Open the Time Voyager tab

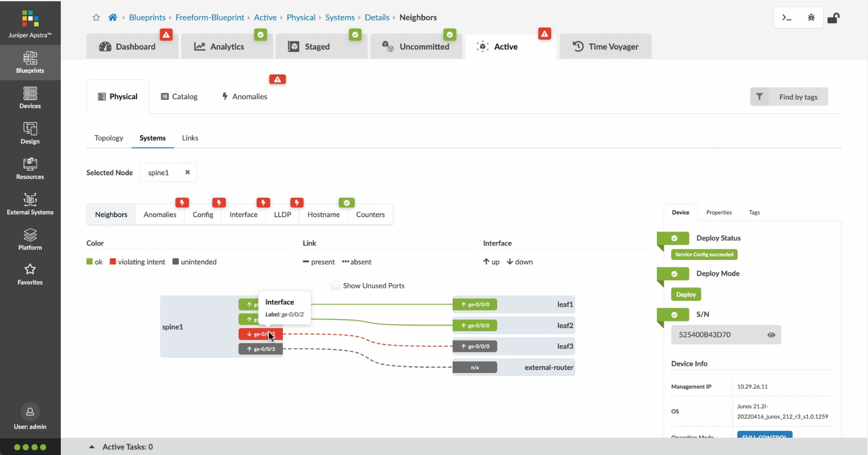click(x=605, y=47)
